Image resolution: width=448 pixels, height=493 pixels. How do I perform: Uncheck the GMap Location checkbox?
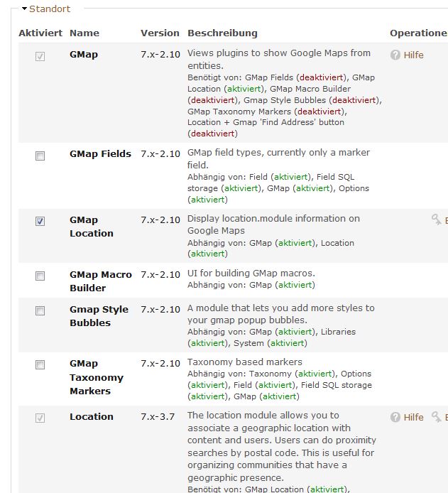point(40,222)
